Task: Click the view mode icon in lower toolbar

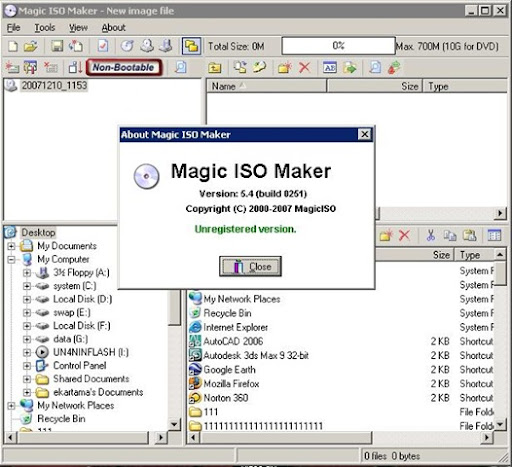Action: tap(494, 236)
